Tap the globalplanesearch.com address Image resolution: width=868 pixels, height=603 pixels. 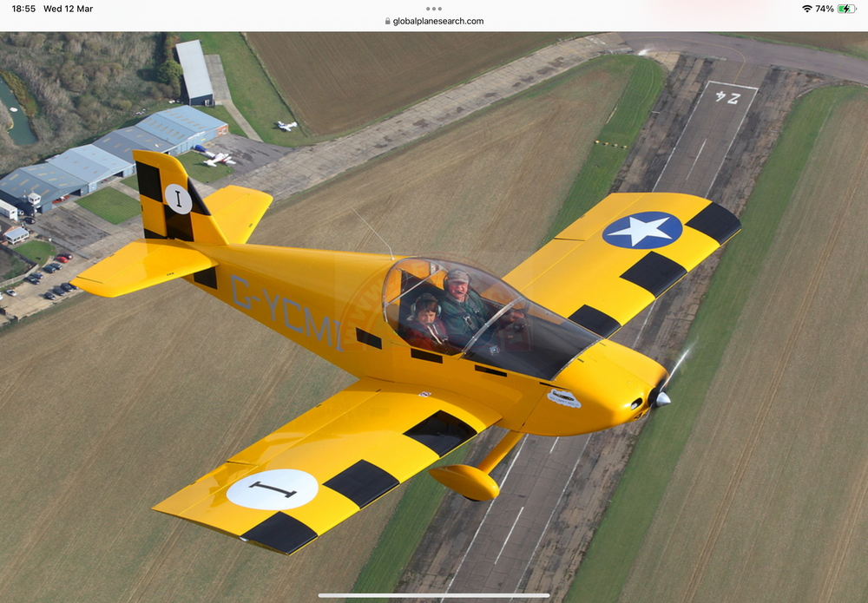click(438, 22)
